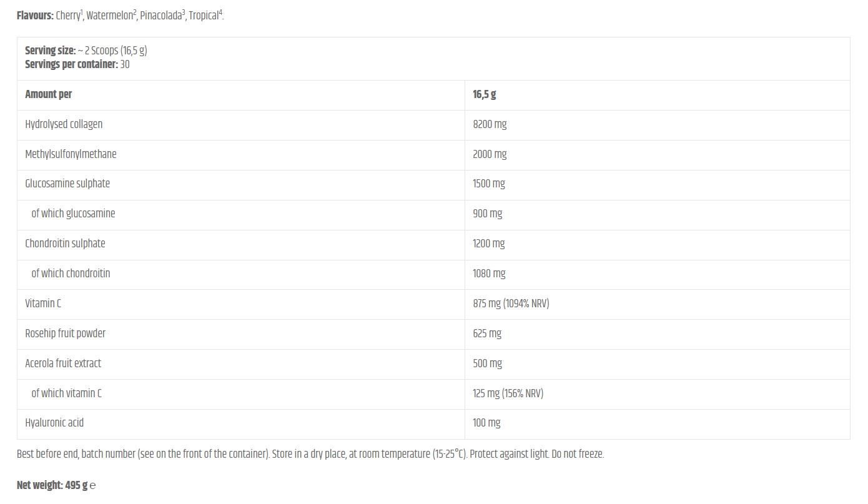Click the 'Flavours:' heading text

[35, 16]
